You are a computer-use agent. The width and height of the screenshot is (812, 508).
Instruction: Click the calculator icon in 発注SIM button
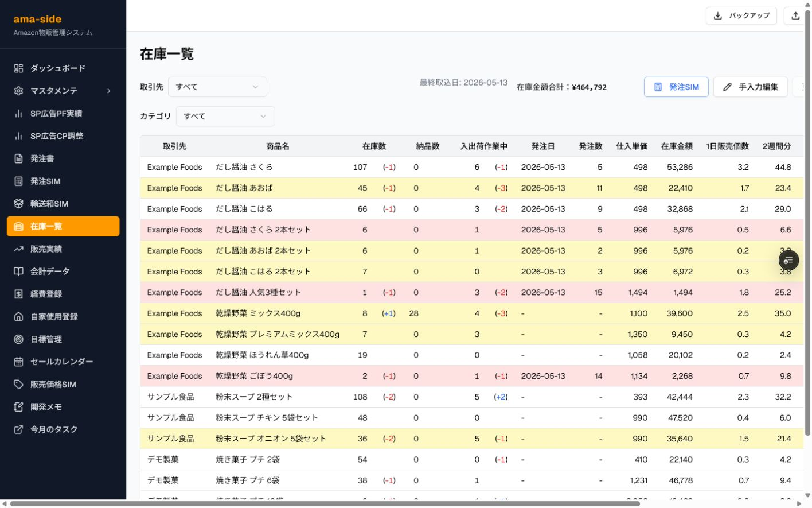(x=658, y=87)
